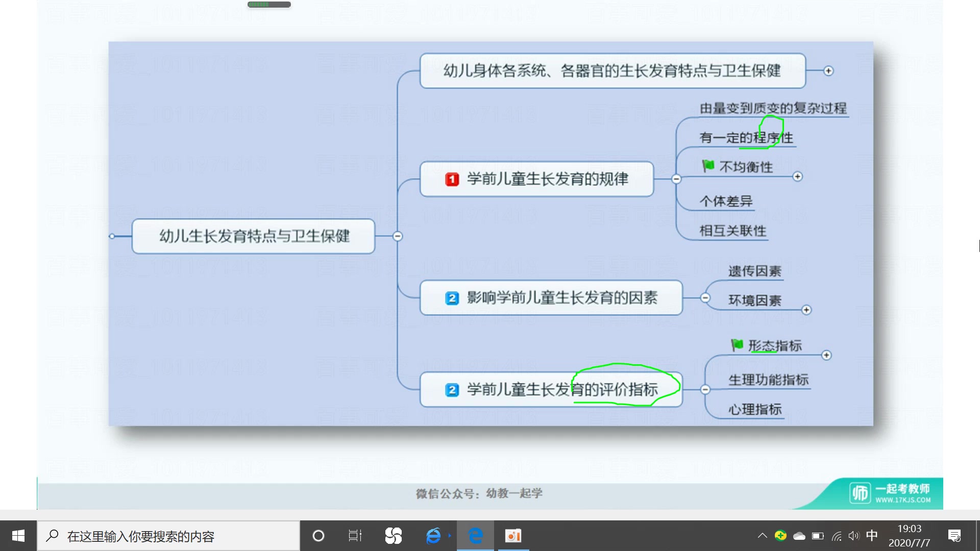Switch to the Edge browser taskbar icon
980x551 pixels.
coord(475,536)
